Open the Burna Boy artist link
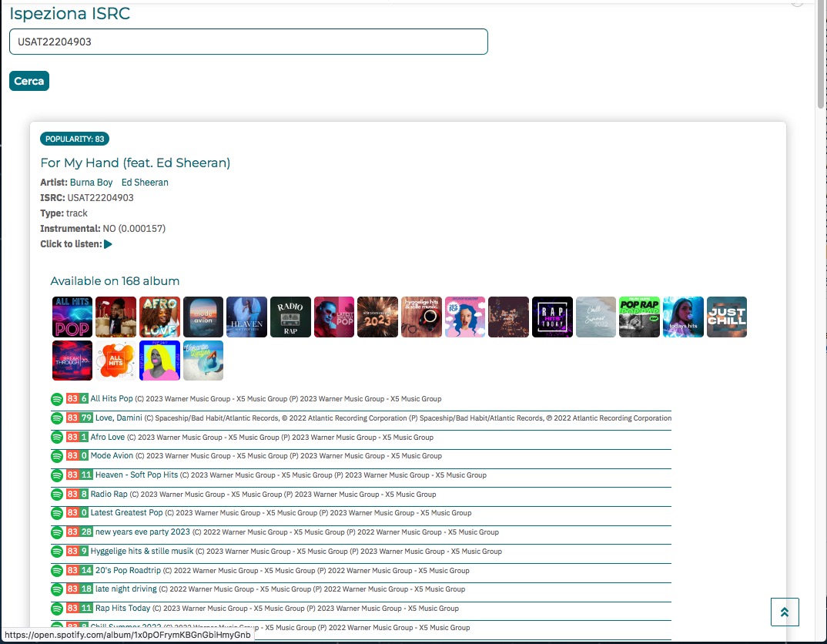827x644 pixels. tap(91, 183)
